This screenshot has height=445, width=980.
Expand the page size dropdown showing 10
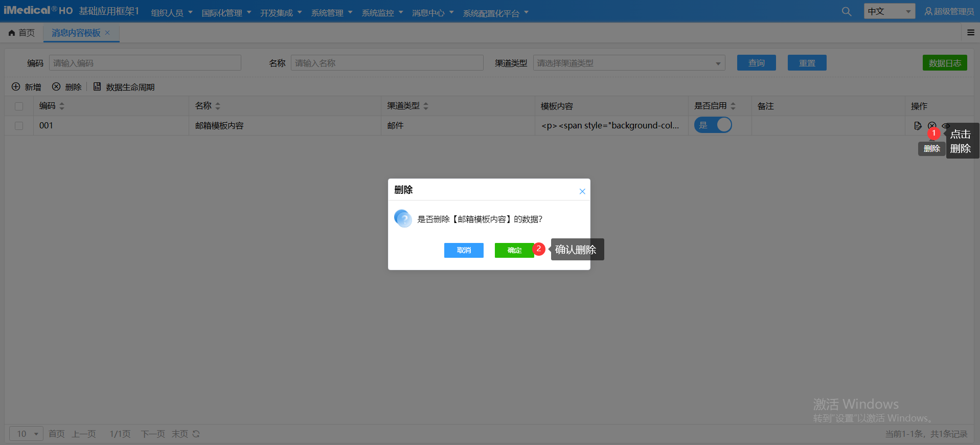point(26,434)
